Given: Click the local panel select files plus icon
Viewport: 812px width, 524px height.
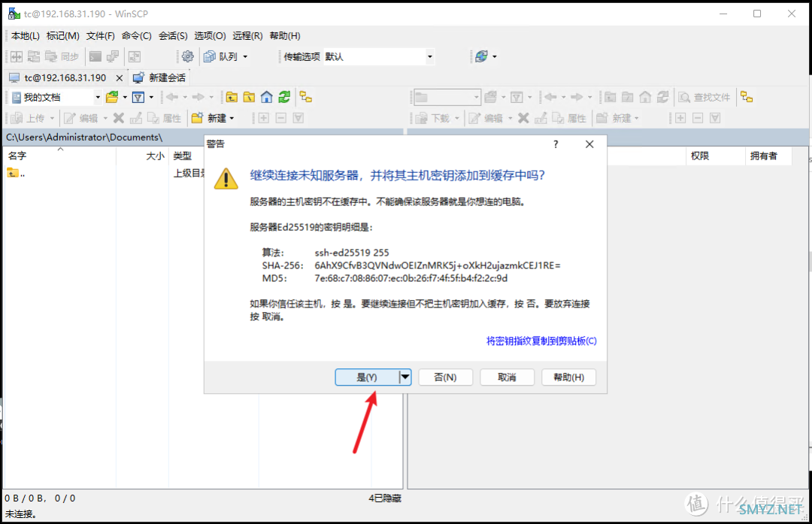Looking at the screenshot, I should (264, 118).
